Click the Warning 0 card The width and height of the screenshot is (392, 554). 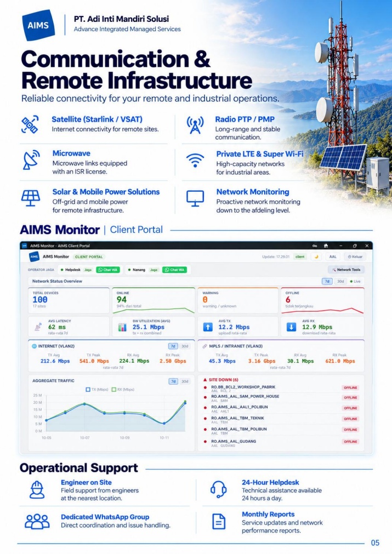pyautogui.click(x=238, y=300)
